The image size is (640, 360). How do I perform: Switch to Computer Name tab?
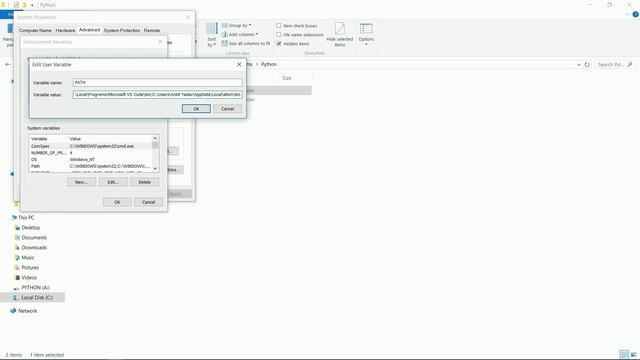tap(35, 31)
